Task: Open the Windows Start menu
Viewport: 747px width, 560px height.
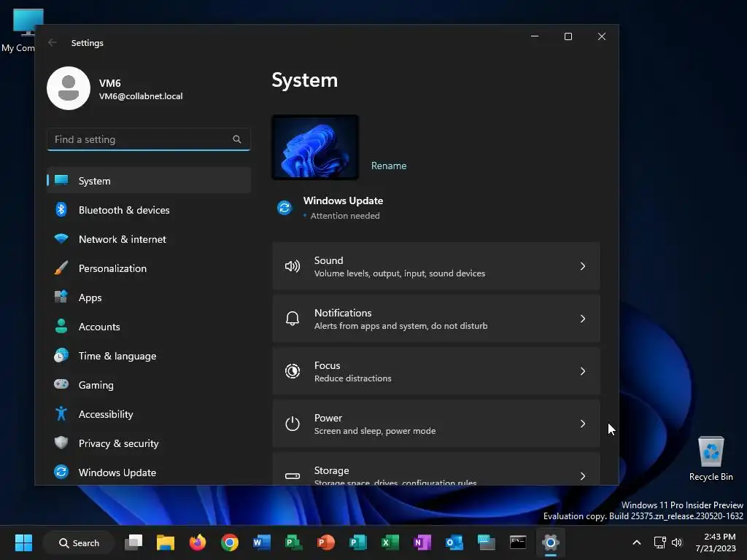Action: click(23, 542)
